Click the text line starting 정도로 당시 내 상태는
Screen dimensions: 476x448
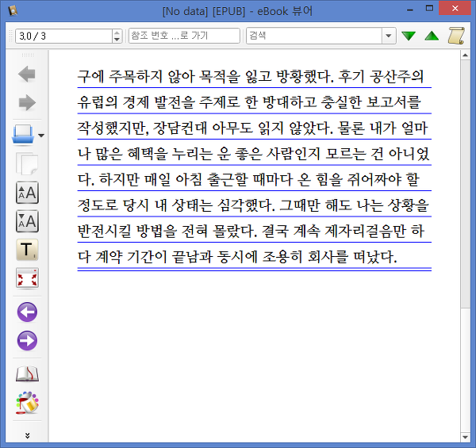click(x=253, y=205)
